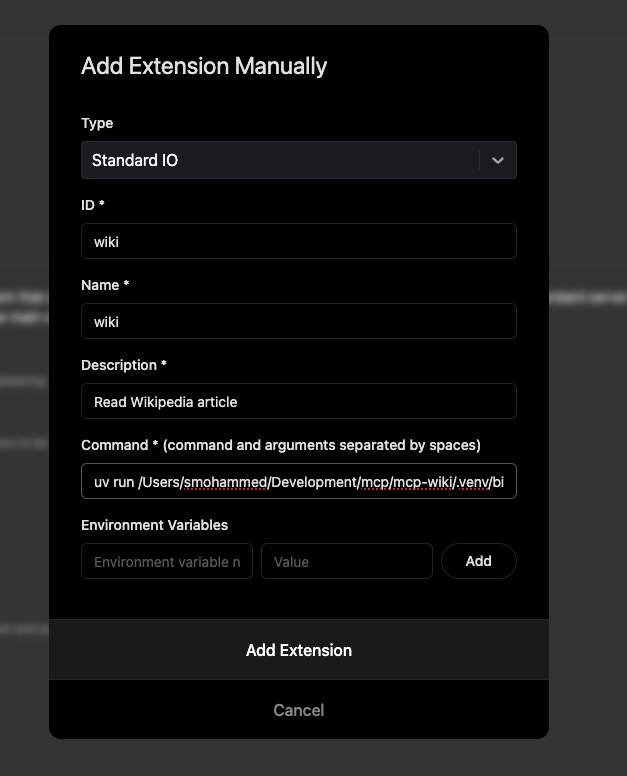Click the chevron arrow in Type selector
627x776 pixels.
click(498, 160)
